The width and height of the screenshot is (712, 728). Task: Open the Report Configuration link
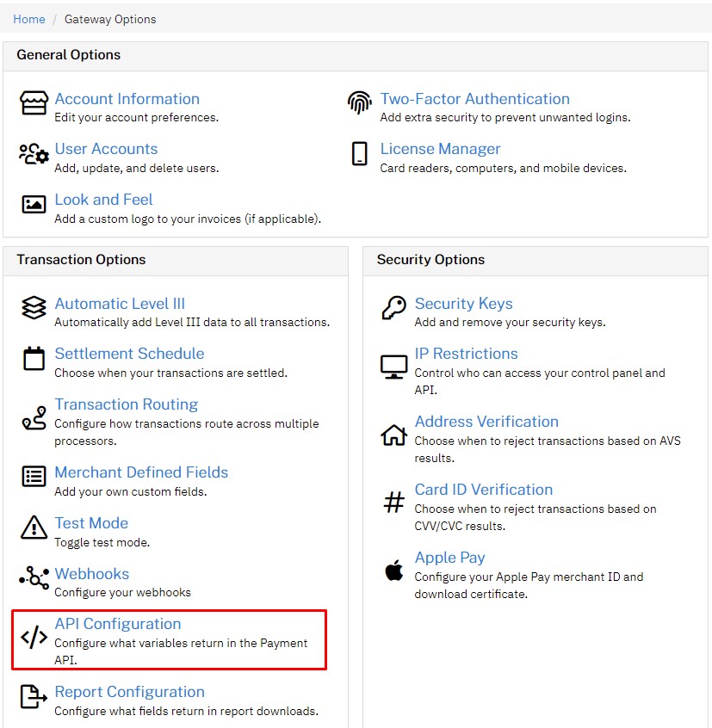coord(130,692)
